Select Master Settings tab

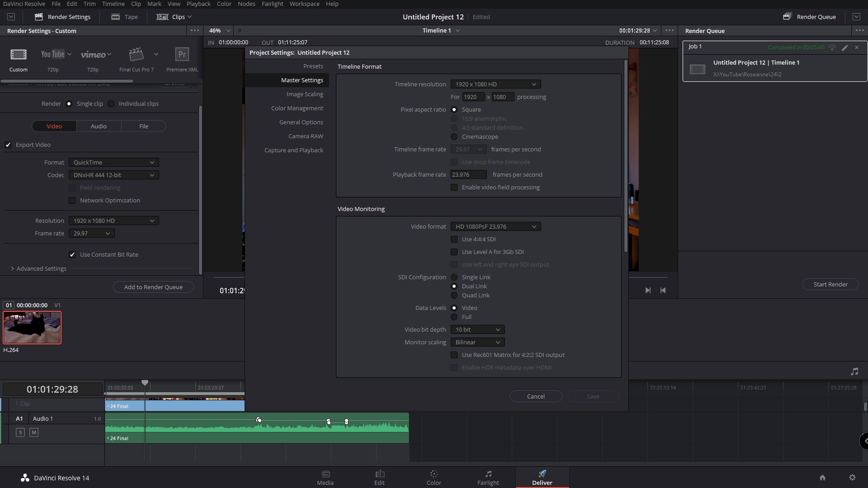click(302, 80)
